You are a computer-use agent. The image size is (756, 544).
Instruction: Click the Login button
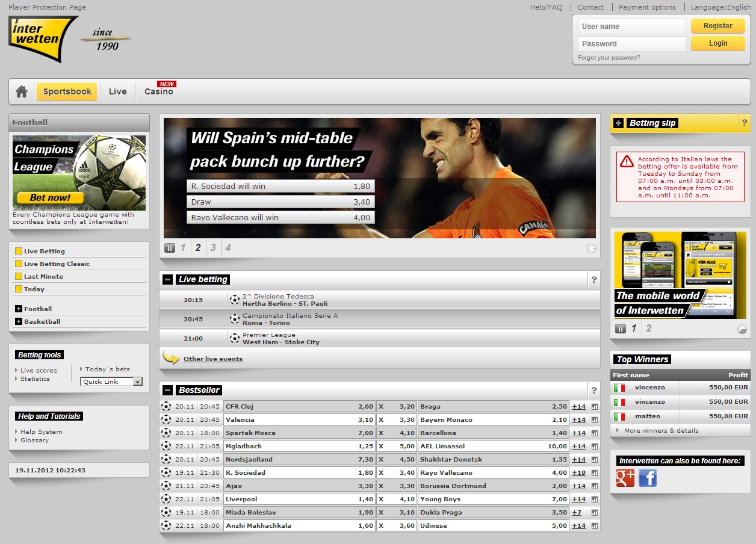(x=717, y=43)
